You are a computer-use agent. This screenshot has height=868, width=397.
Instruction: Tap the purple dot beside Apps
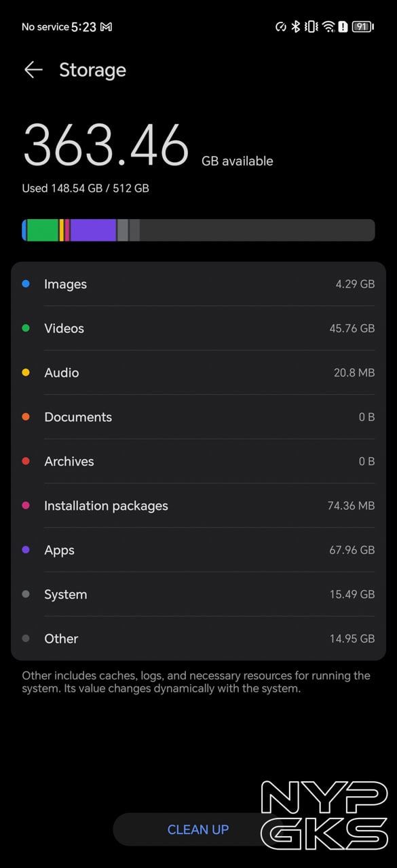(26, 550)
